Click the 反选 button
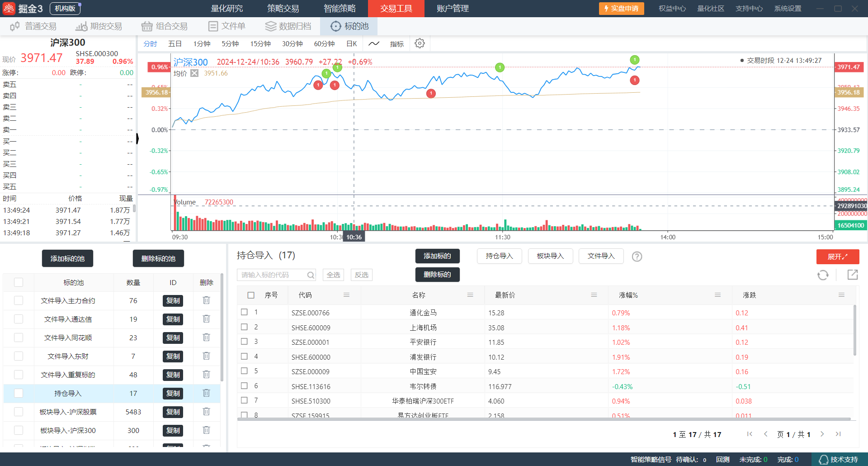The height and width of the screenshot is (466, 868). coord(361,275)
